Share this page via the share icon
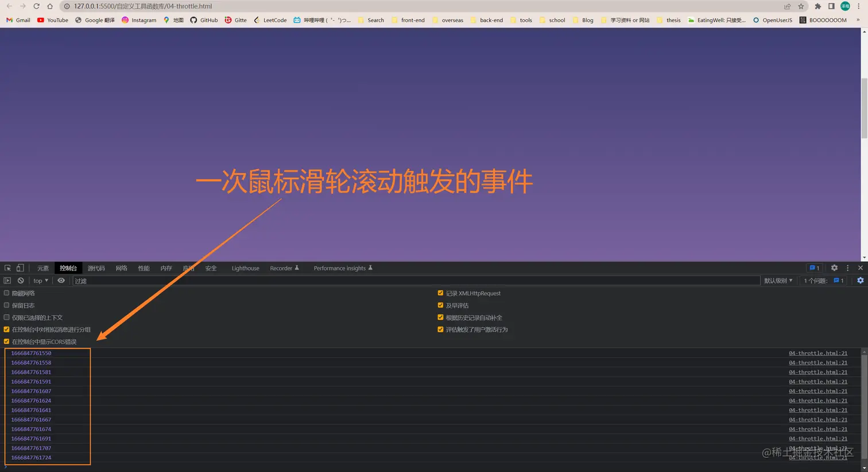Screen dimensions: 868x472 (787, 6)
